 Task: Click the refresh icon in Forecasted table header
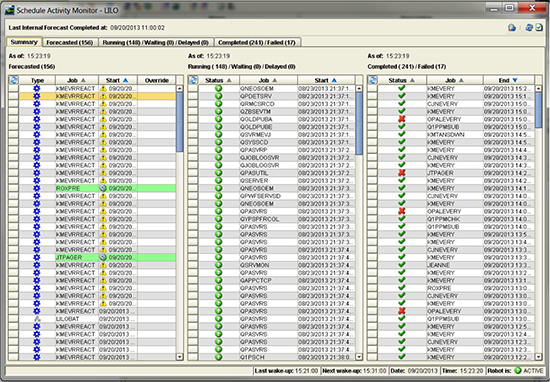point(14,80)
